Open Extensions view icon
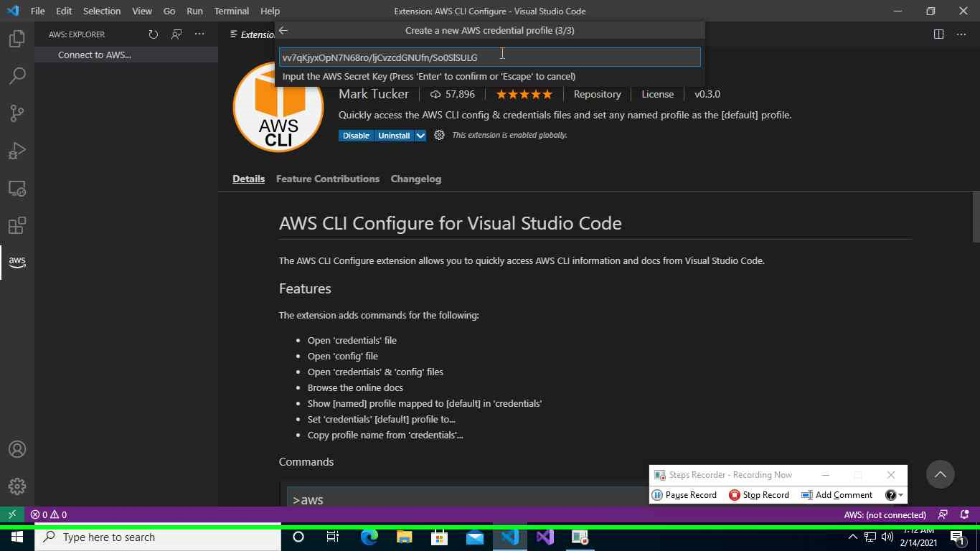 click(x=17, y=225)
